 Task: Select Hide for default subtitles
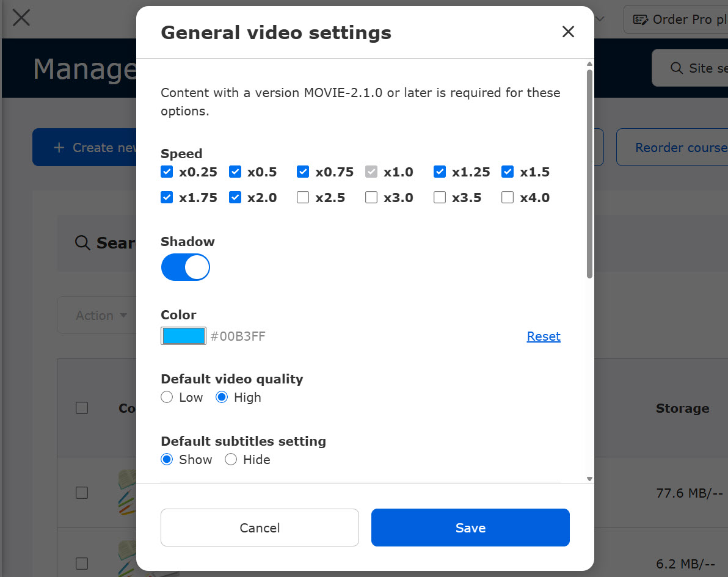click(231, 460)
